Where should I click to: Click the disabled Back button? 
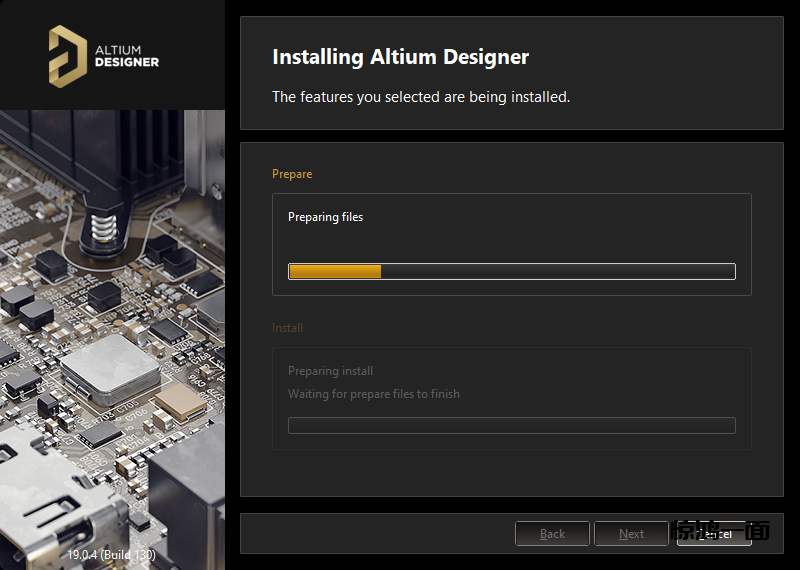552,534
